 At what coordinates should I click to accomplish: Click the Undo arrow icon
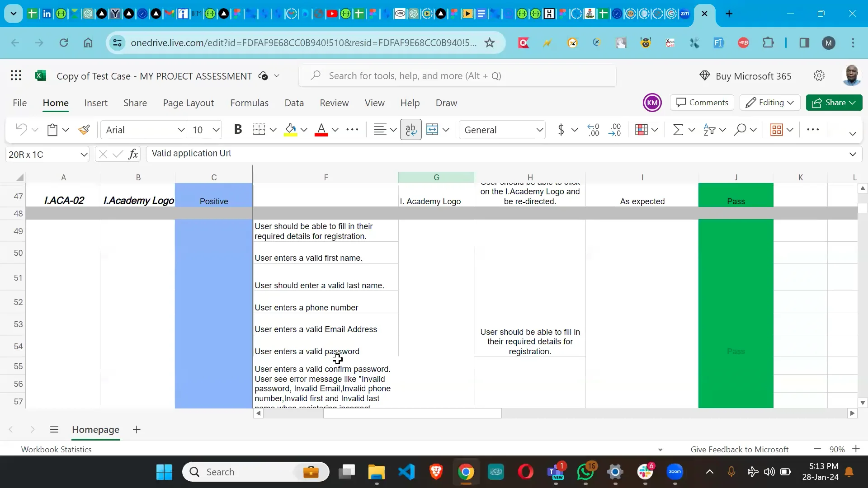[x=21, y=130]
